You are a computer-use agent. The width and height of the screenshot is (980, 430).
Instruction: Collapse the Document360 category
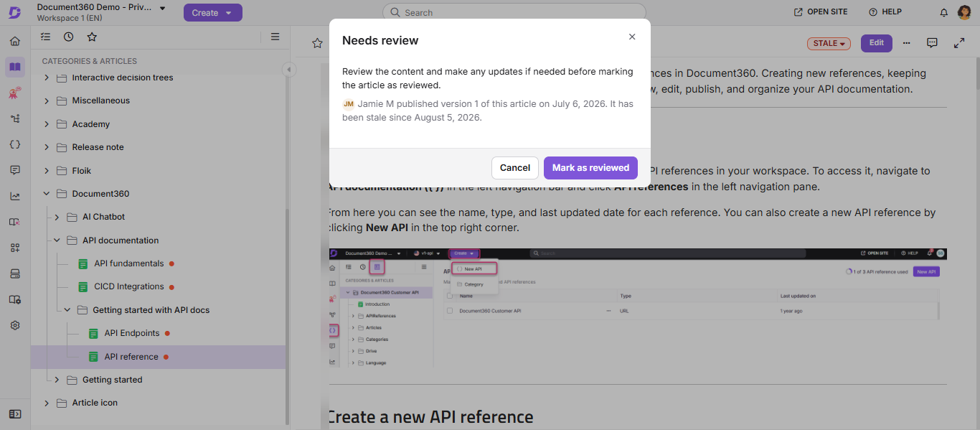coord(47,194)
